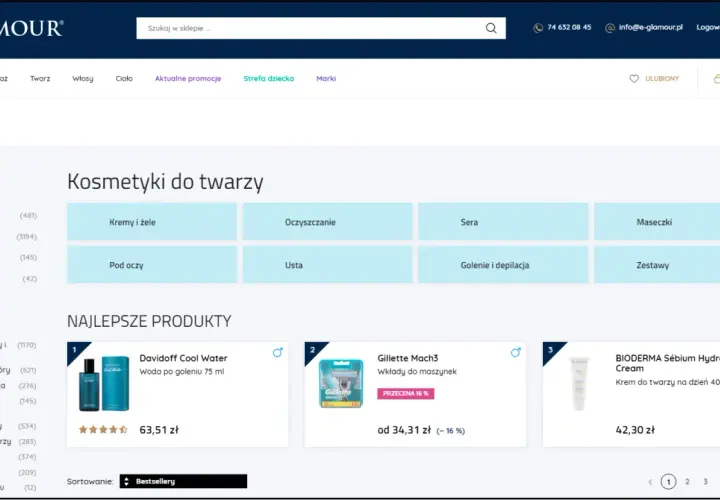
Task: Open Aktualne promocje menu item
Action: [x=188, y=79]
